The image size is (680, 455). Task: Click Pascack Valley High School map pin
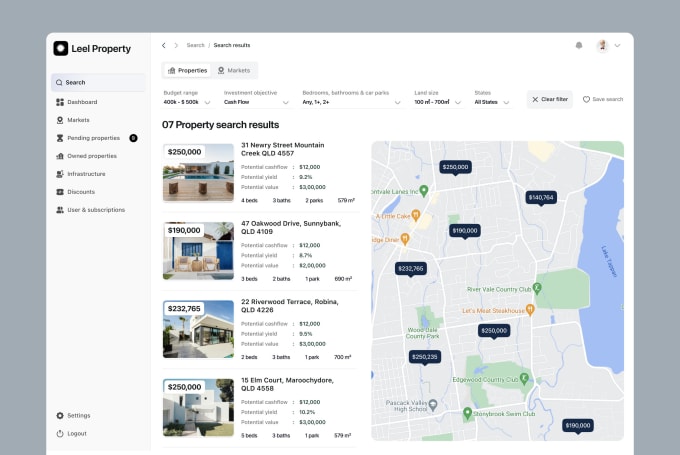(433, 406)
